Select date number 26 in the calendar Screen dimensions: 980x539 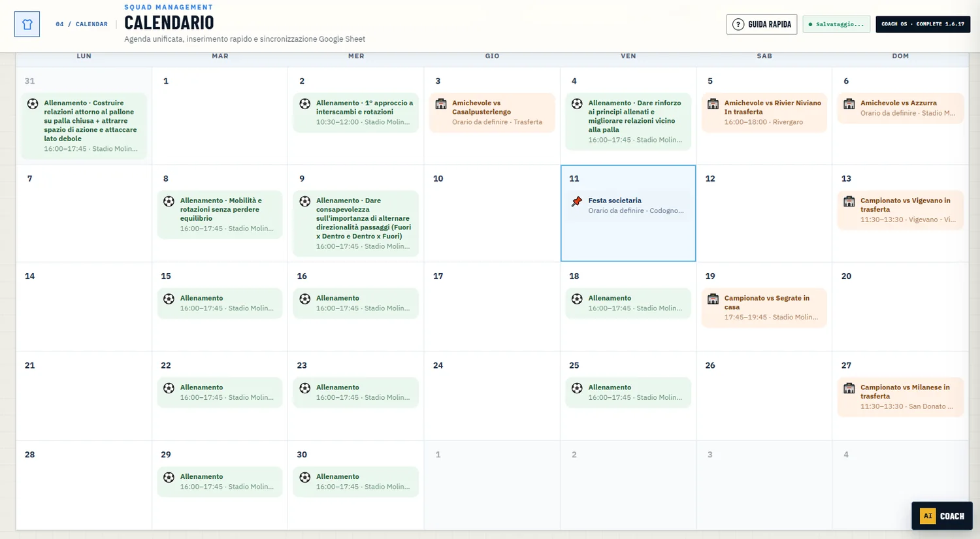click(x=710, y=365)
